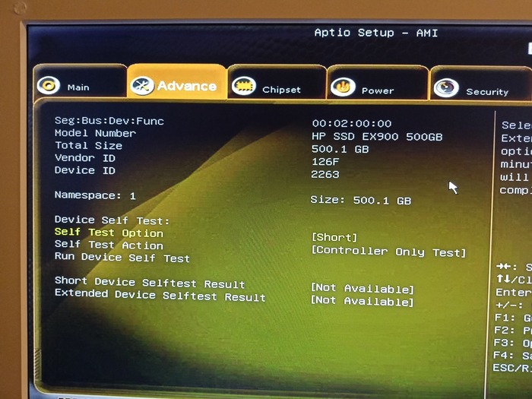This screenshot has height=399, width=532.
Task: Click the Security tab camera-lens icon
Action: 446,88
